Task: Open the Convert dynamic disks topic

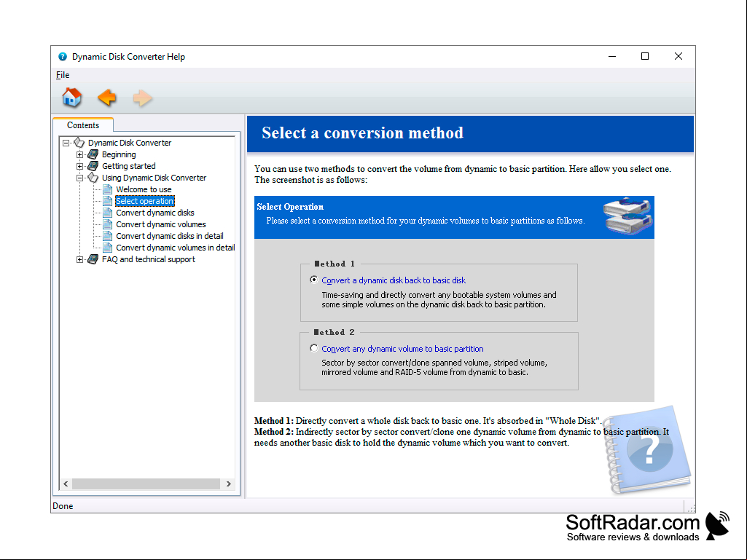Action: click(155, 213)
